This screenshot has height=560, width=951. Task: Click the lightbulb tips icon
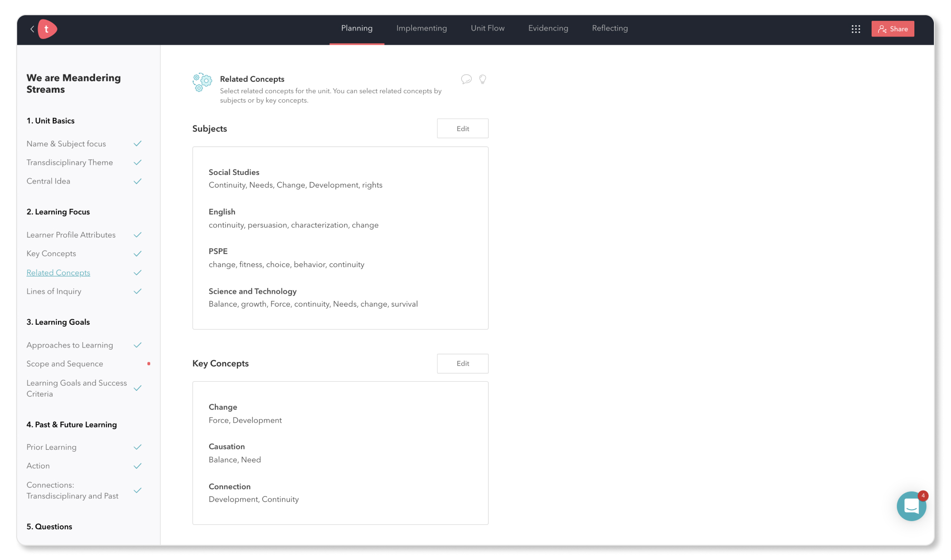click(483, 79)
